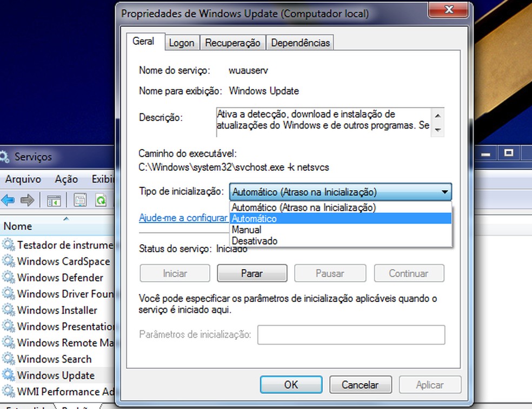
Task: Click the Parar button to stop the service
Action: click(x=252, y=273)
